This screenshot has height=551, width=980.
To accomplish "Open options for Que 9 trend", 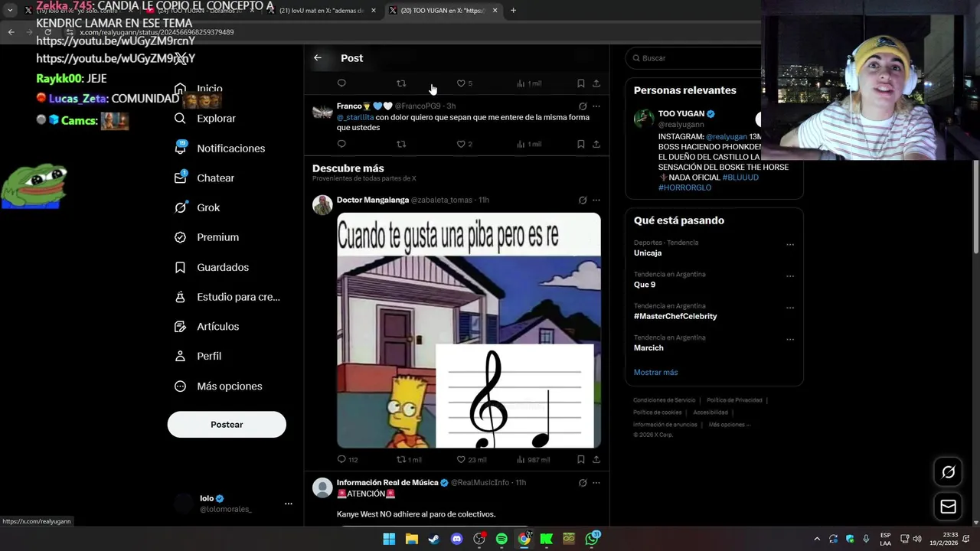I will [790, 276].
